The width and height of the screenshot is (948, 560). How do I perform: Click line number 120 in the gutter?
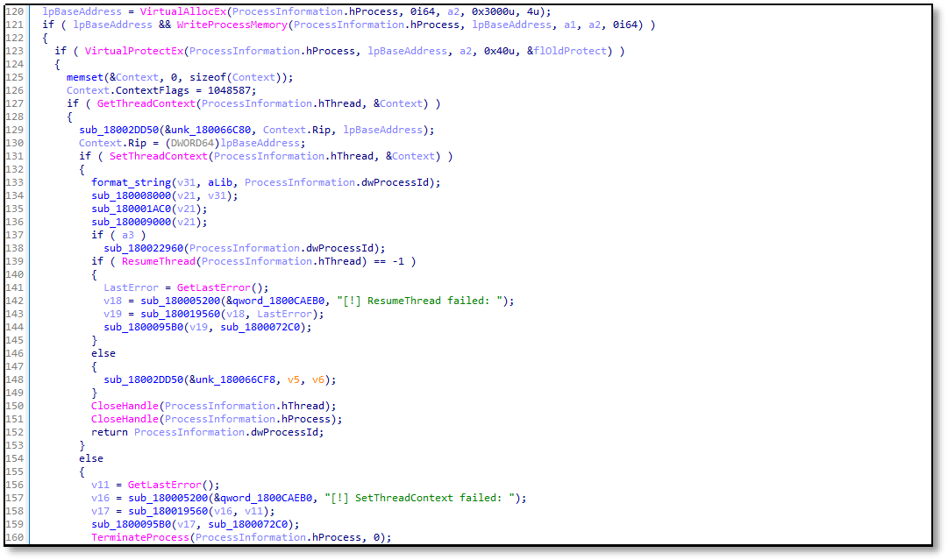pos(15,11)
